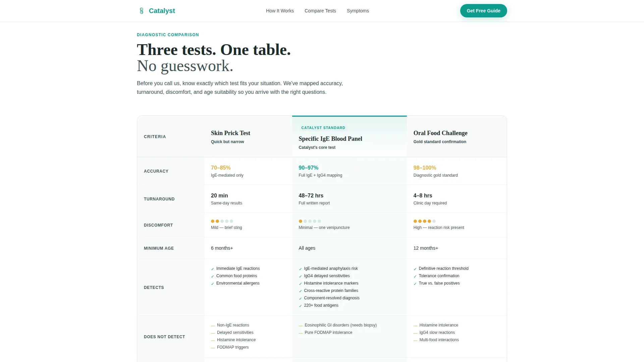Click dash icon beside Pure FODMAP intolerance
644x362 pixels.
click(x=301, y=333)
